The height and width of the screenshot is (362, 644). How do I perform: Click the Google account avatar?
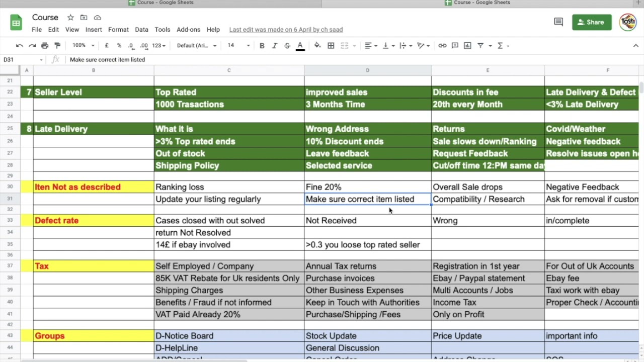point(628,22)
